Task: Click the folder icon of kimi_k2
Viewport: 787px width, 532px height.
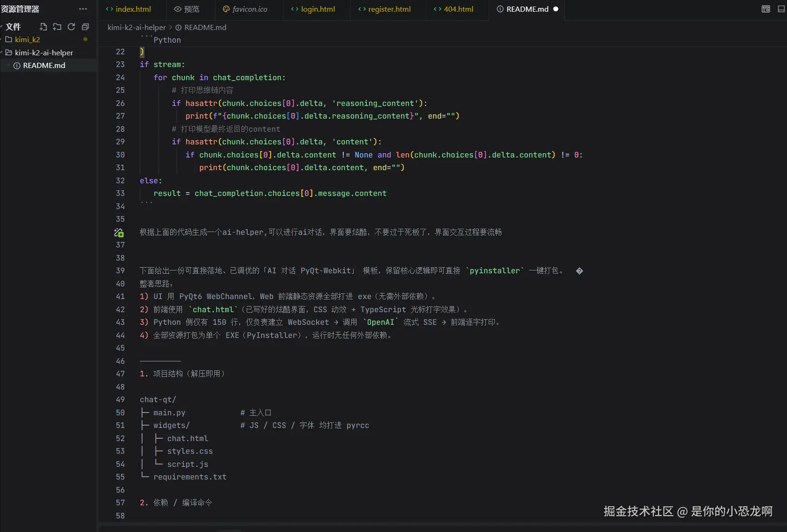Action: (x=8, y=39)
